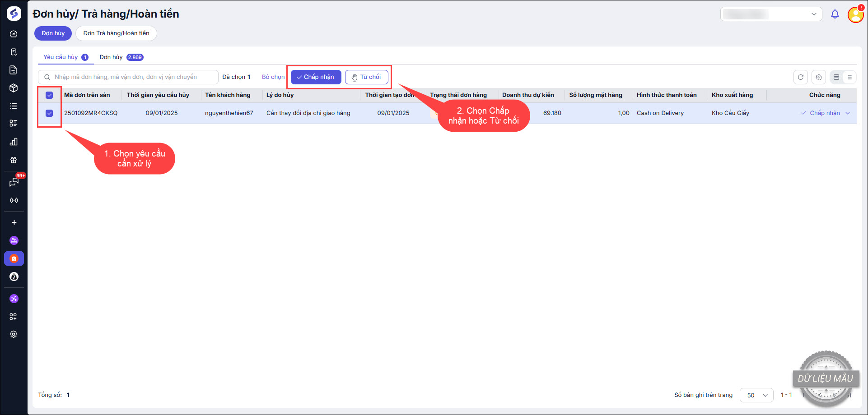This screenshot has height=415, width=868.
Task: Click the Lý do hủy column header
Action: [280, 95]
